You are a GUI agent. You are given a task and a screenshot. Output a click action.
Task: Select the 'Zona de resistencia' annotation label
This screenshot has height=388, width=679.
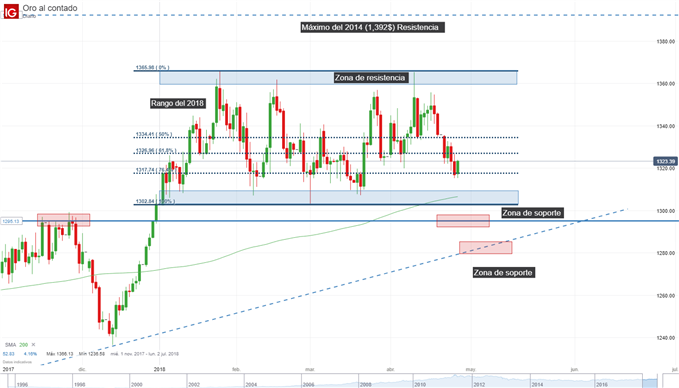[370, 78]
